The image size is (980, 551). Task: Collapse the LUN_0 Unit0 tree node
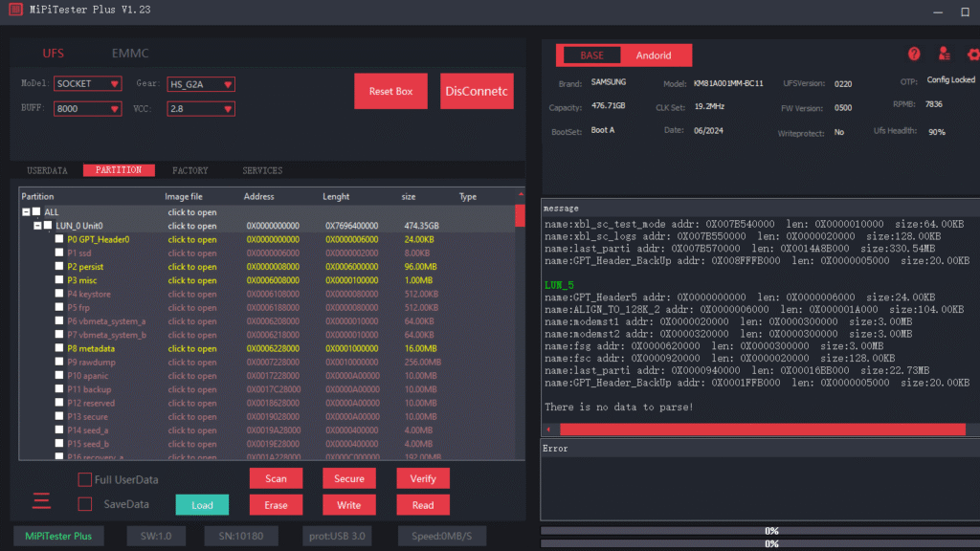click(x=37, y=226)
